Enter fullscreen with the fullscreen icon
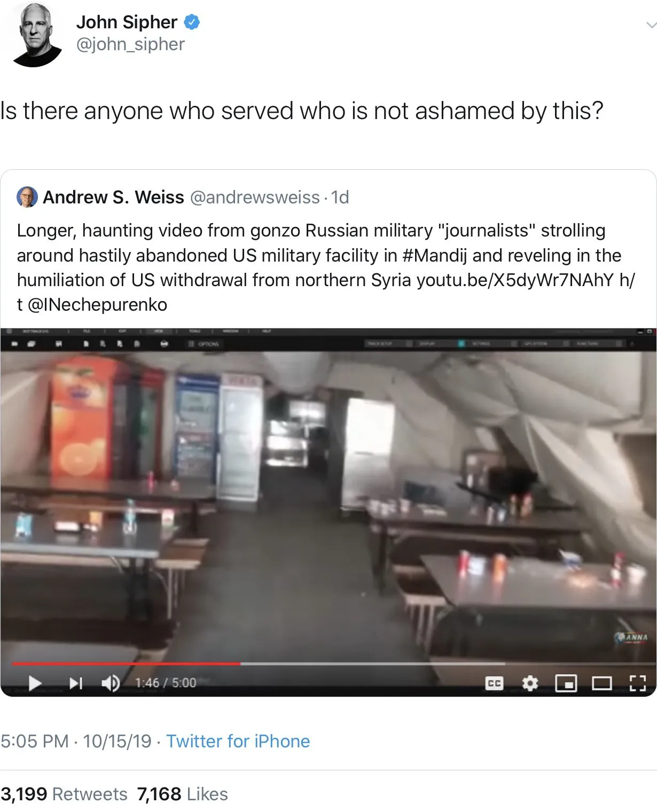 click(x=638, y=683)
